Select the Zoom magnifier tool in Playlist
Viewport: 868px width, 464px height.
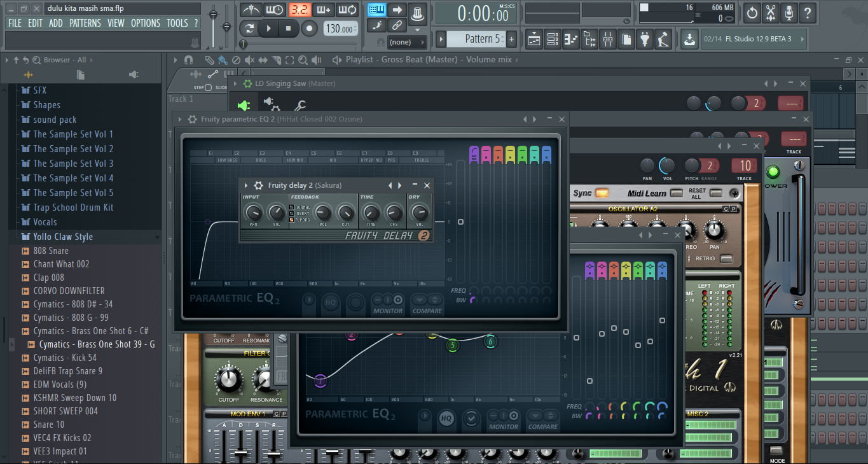303,60
